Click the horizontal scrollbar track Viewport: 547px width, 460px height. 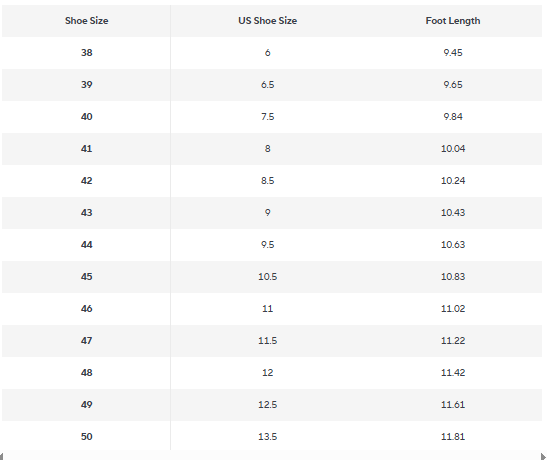(x=272, y=456)
